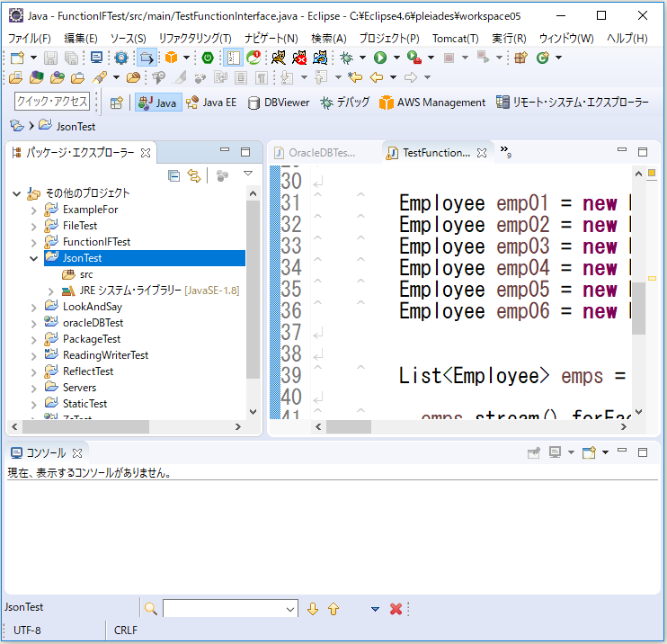The height and width of the screenshot is (644, 667).
Task: Open the New wizard dropdown arrow
Action: coord(33,58)
